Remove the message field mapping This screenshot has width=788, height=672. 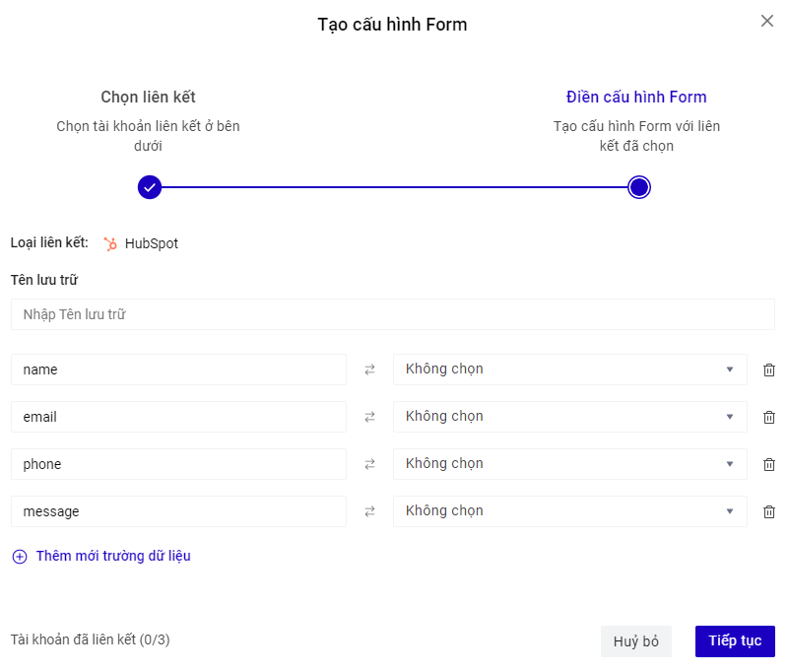pyautogui.click(x=769, y=511)
